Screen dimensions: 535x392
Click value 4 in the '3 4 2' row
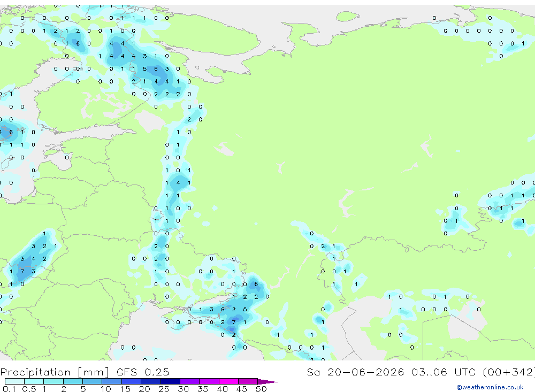[x=33, y=259]
